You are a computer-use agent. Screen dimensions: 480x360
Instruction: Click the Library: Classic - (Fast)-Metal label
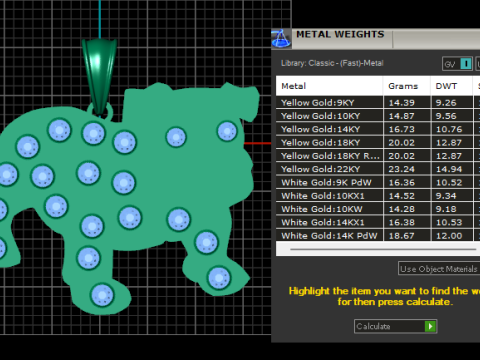coord(332,63)
